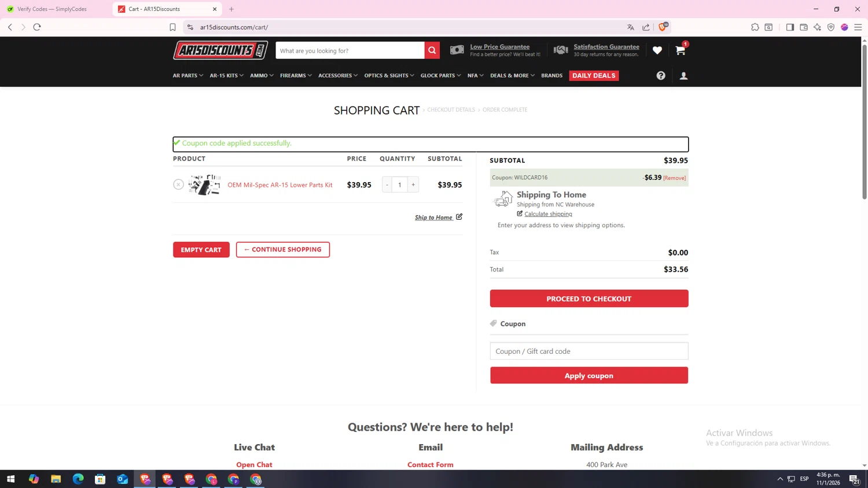Go to the Checkout Details step
The width and height of the screenshot is (868, 488).
coord(451,110)
